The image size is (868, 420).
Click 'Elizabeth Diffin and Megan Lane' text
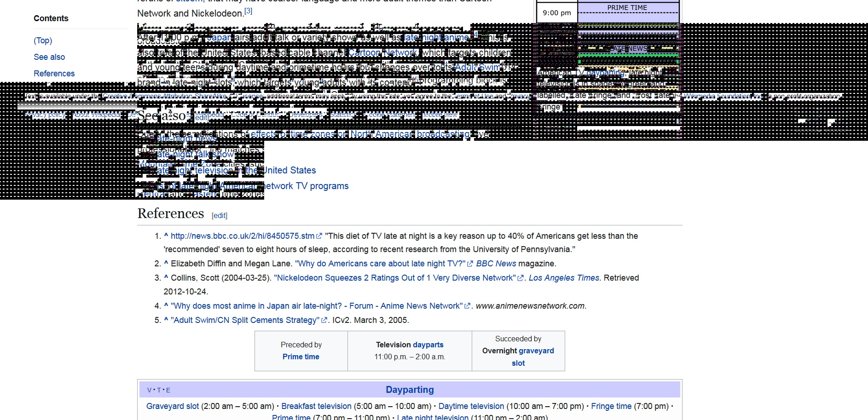[231, 264]
